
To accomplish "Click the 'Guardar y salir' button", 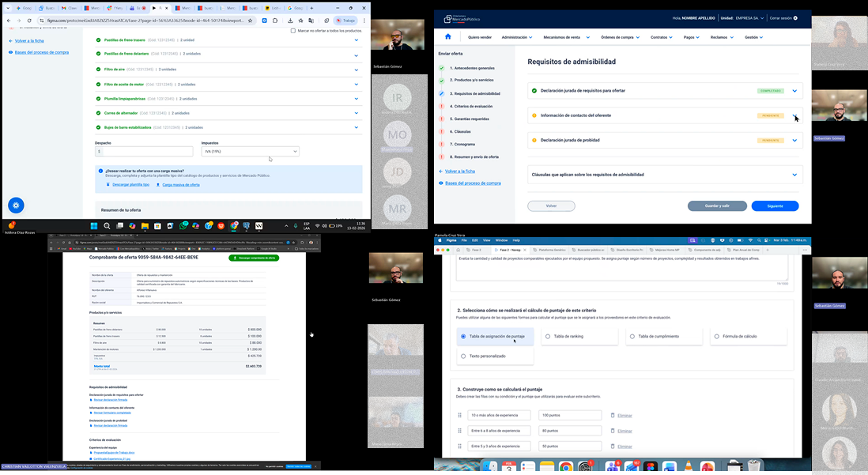I will 717,206.
